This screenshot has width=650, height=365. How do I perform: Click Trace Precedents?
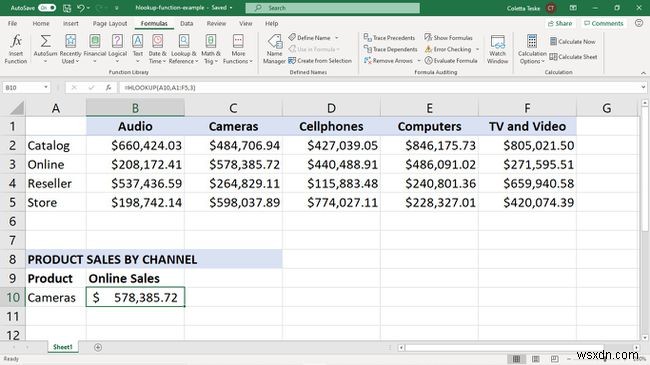click(389, 38)
